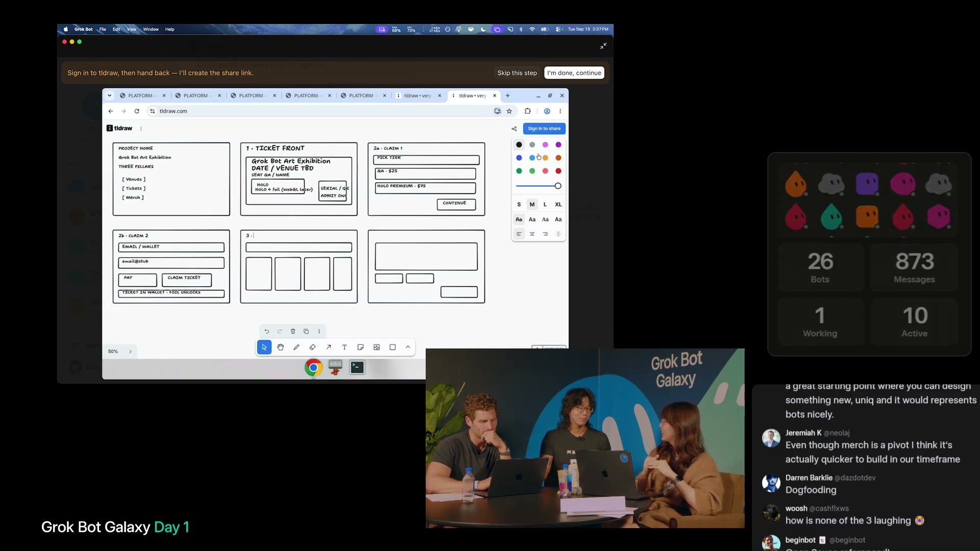Click the install app icon in address bar
The width and height of the screenshot is (980, 551).
(x=498, y=111)
